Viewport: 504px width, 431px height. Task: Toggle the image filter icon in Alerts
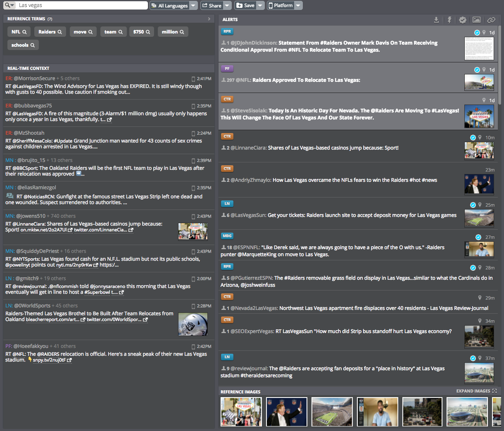tap(477, 20)
